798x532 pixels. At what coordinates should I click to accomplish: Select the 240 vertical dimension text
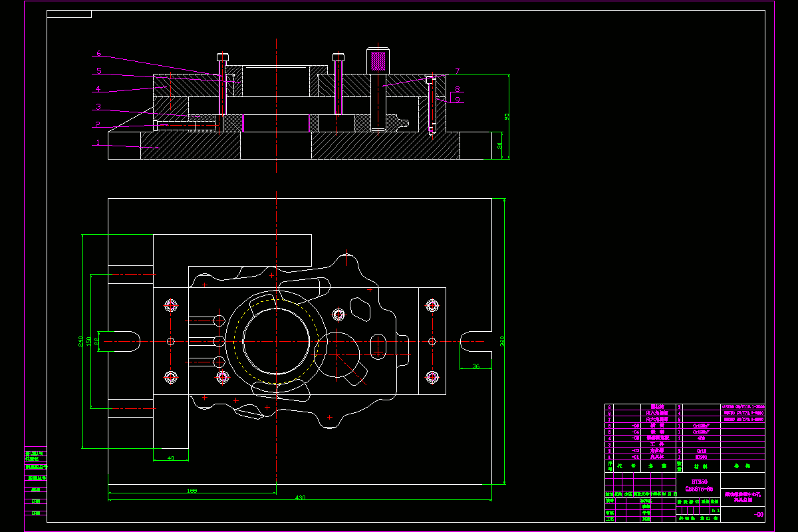tap(80, 340)
